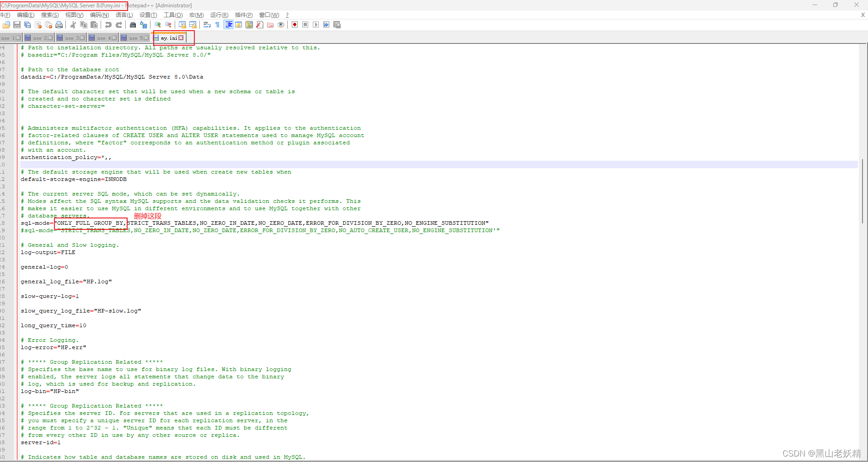Select the my.ini tab

[x=168, y=38]
